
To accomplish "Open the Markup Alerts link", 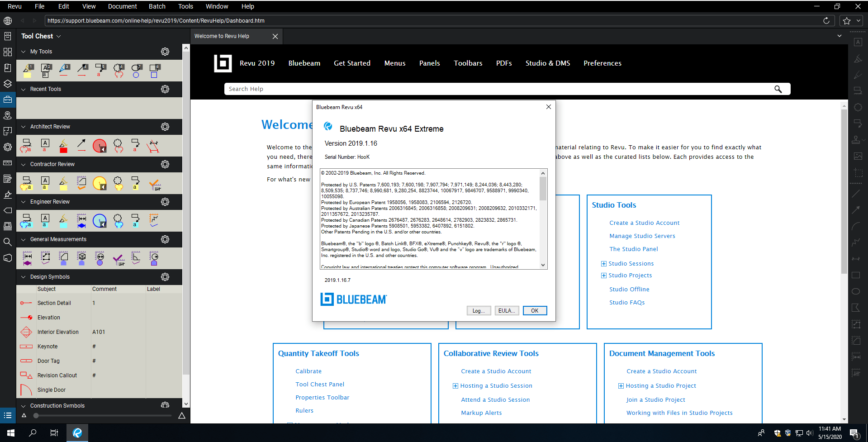I will pyautogui.click(x=481, y=413).
